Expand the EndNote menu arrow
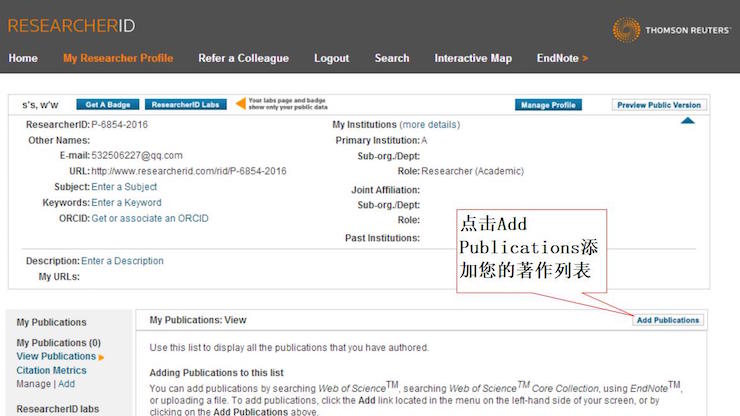Image resolution: width=740 pixels, height=416 pixels. tap(585, 58)
